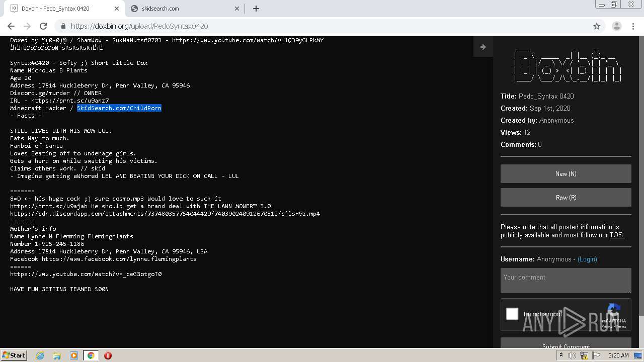
Task: Reload the current page
Action: (43, 26)
